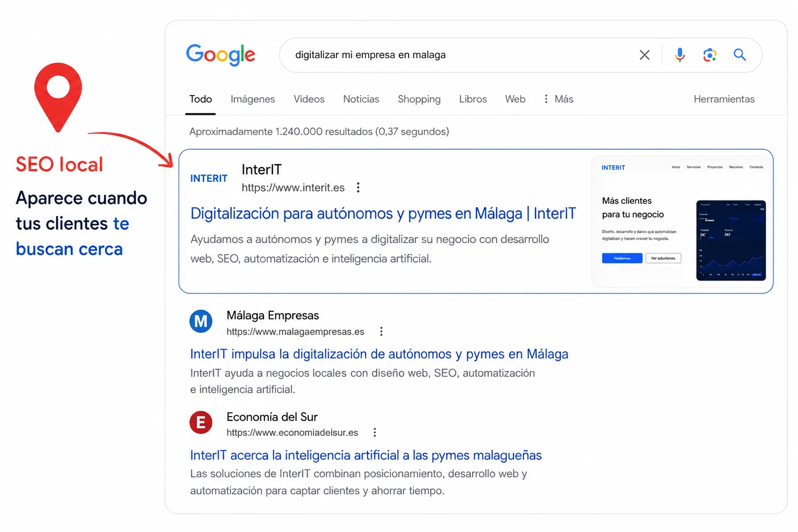Click the snippet 'Las soluciones de InterIT combinan'
The width and height of the screenshot is (798, 532).
point(359,482)
